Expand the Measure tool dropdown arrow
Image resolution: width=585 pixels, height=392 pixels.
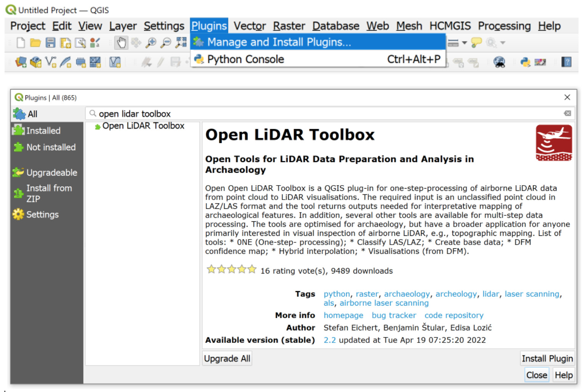[464, 43]
